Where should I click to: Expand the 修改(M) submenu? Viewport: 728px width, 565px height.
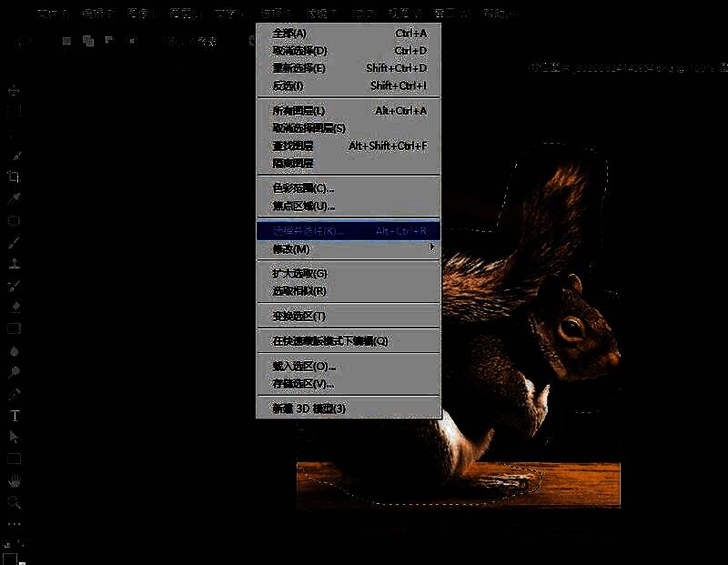point(300,248)
